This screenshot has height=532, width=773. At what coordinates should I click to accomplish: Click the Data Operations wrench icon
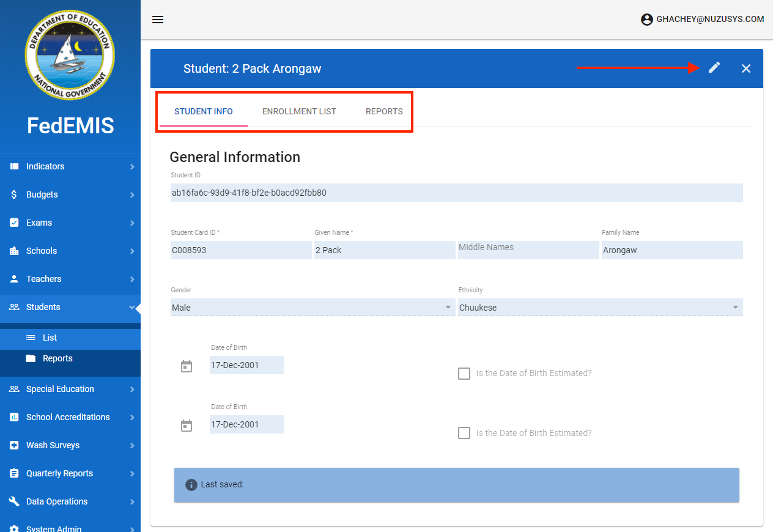14,501
